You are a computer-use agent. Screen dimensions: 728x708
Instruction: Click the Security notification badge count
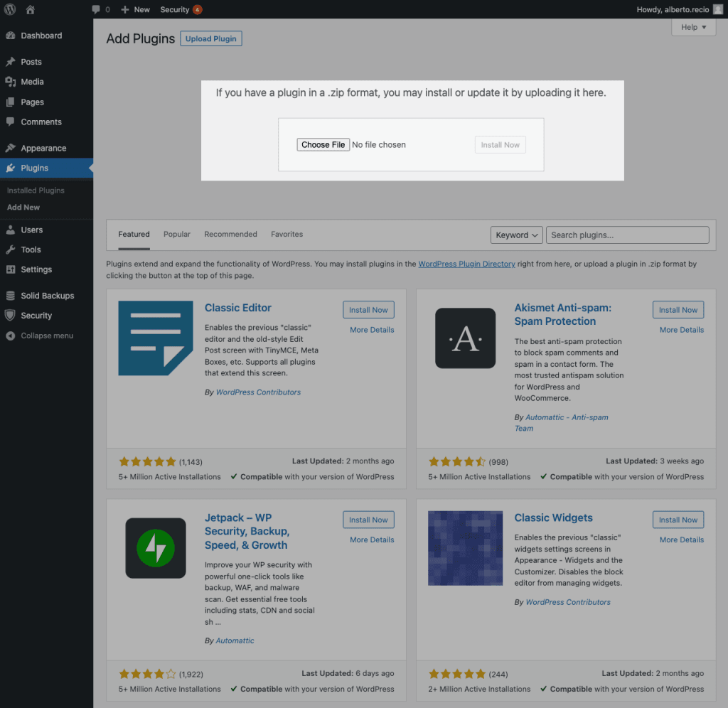point(198,9)
